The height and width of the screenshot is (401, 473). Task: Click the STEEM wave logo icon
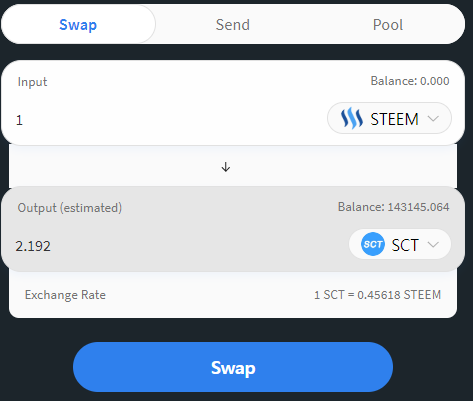point(351,118)
